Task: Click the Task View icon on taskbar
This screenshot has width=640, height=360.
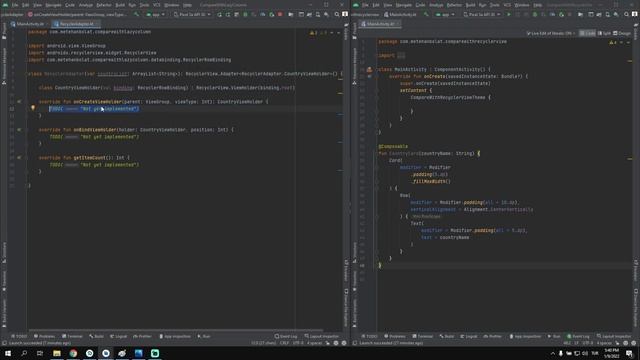Action: pos(40,353)
